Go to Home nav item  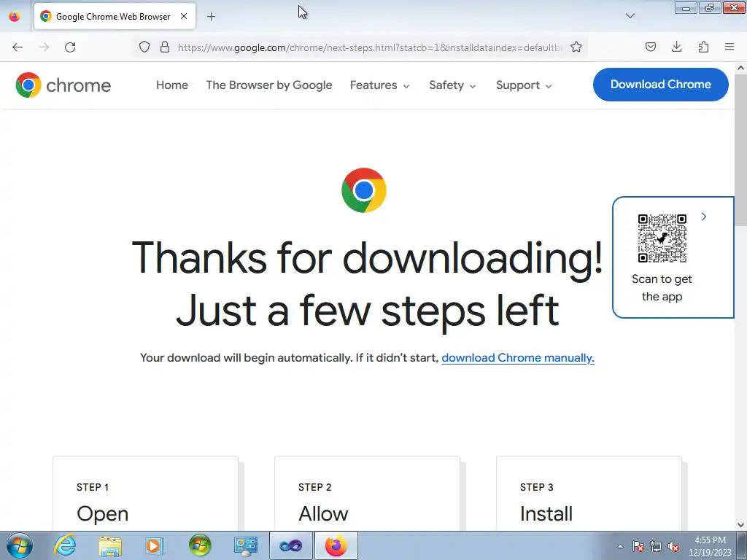[172, 85]
